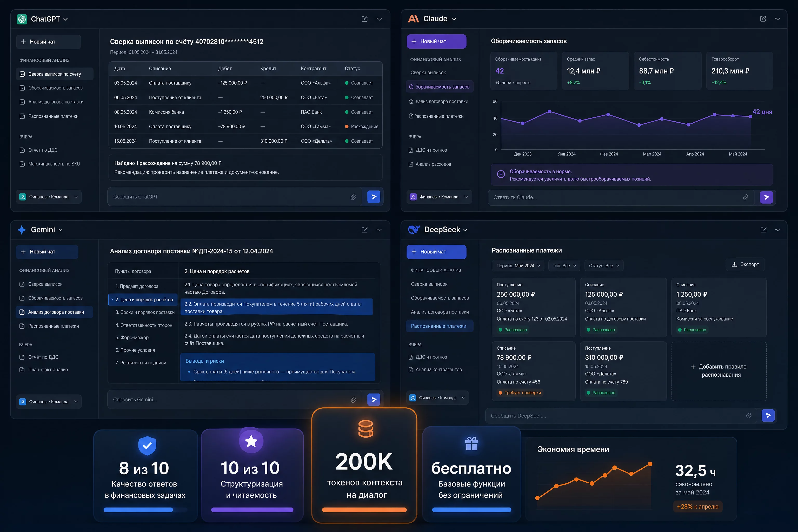Click the orange progress bar under 200K
The width and height of the screenshot is (798, 532).
[364, 510]
